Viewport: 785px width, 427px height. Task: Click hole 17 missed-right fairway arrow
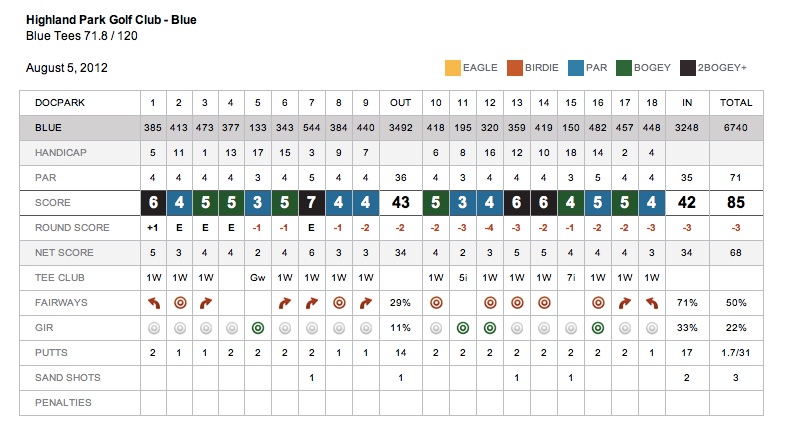(624, 301)
